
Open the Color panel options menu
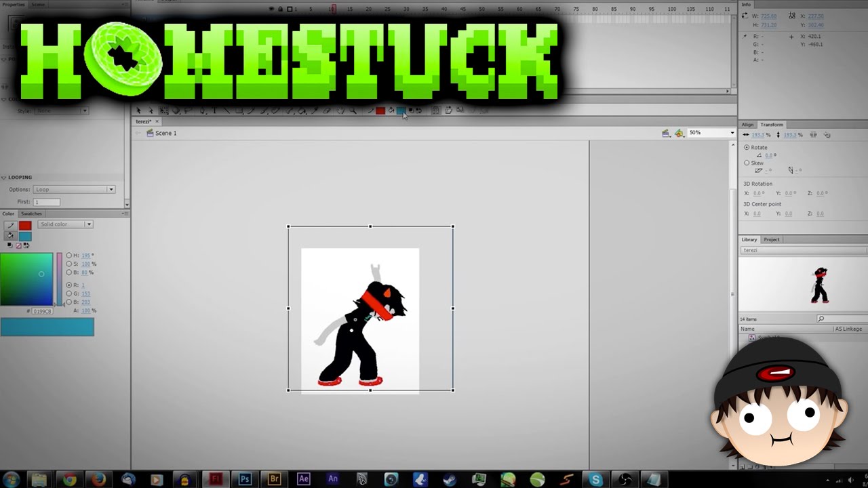[123, 213]
